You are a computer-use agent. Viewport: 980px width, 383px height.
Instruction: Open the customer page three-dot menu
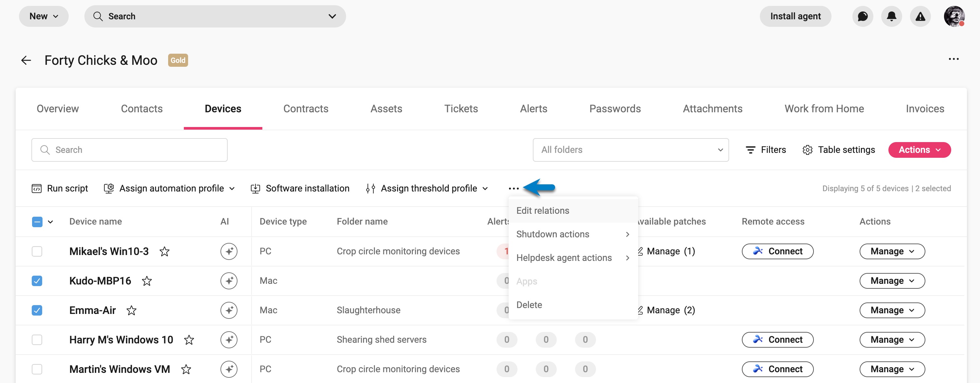click(x=954, y=59)
